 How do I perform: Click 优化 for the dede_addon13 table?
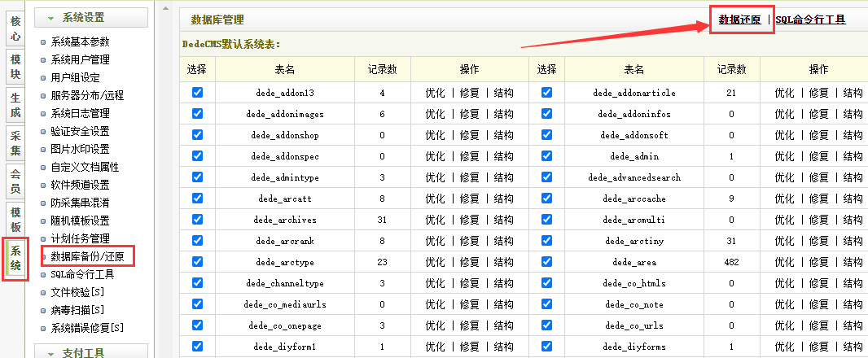(x=435, y=93)
